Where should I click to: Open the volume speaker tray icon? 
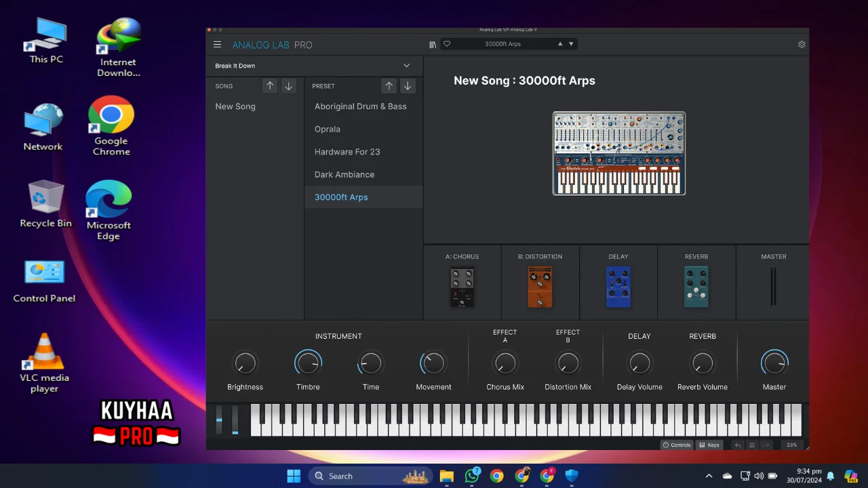point(759,476)
